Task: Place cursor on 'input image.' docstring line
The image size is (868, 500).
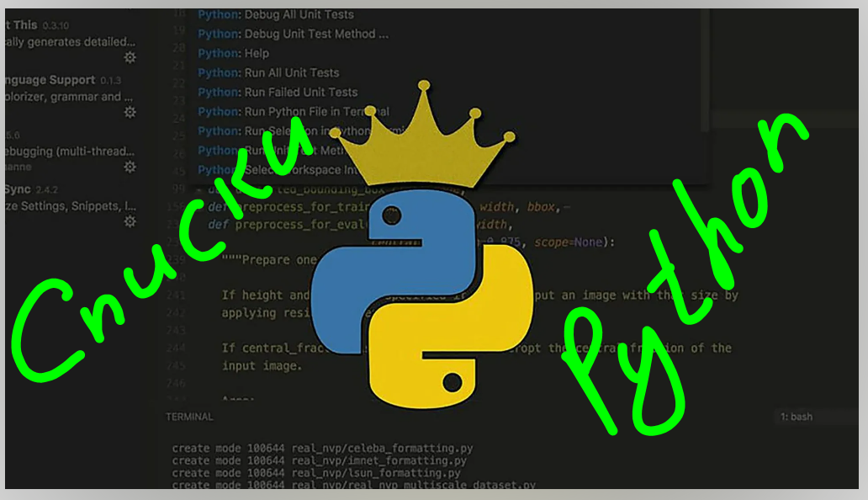Action: 262,365
